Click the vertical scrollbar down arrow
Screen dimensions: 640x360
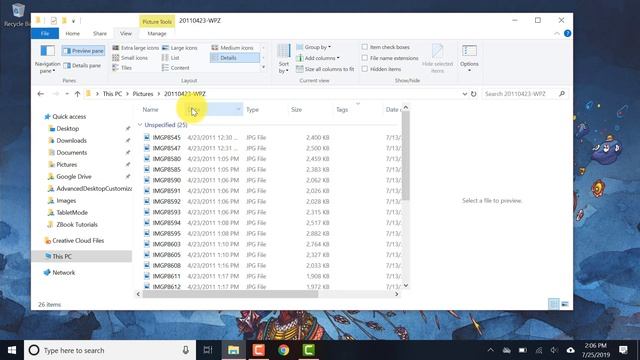[405, 285]
